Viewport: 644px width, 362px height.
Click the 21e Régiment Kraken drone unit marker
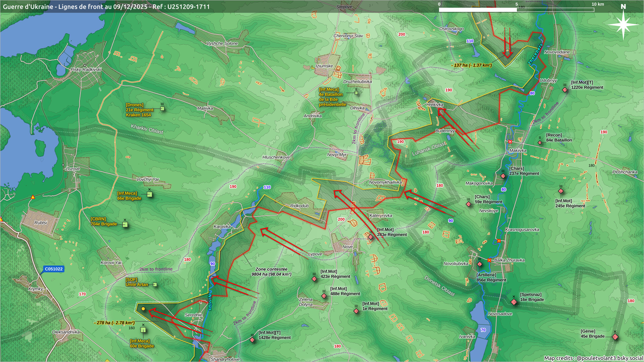tap(162, 109)
